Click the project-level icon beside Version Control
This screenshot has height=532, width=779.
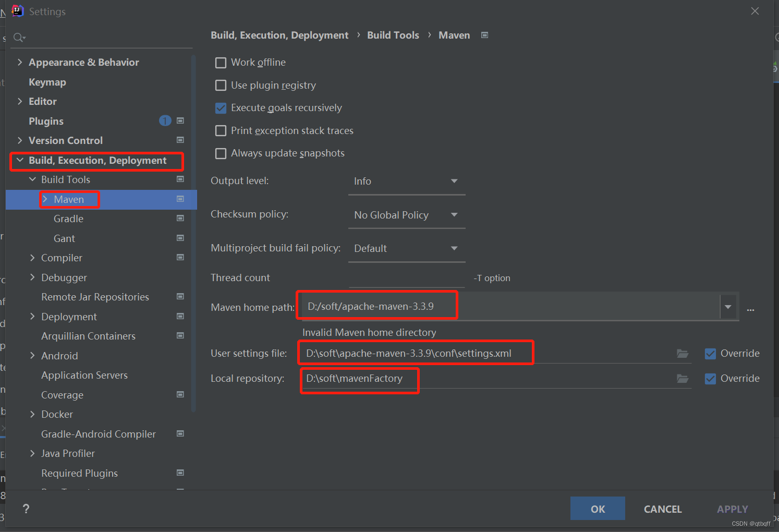pos(180,140)
